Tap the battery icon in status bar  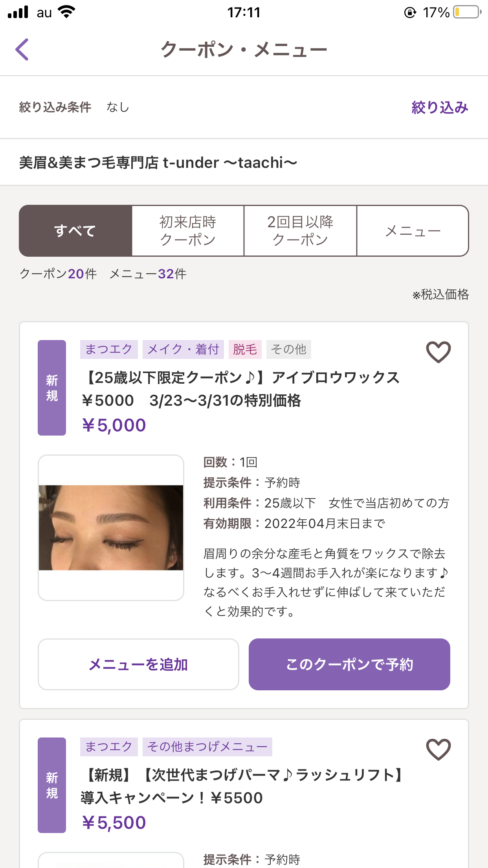[467, 12]
